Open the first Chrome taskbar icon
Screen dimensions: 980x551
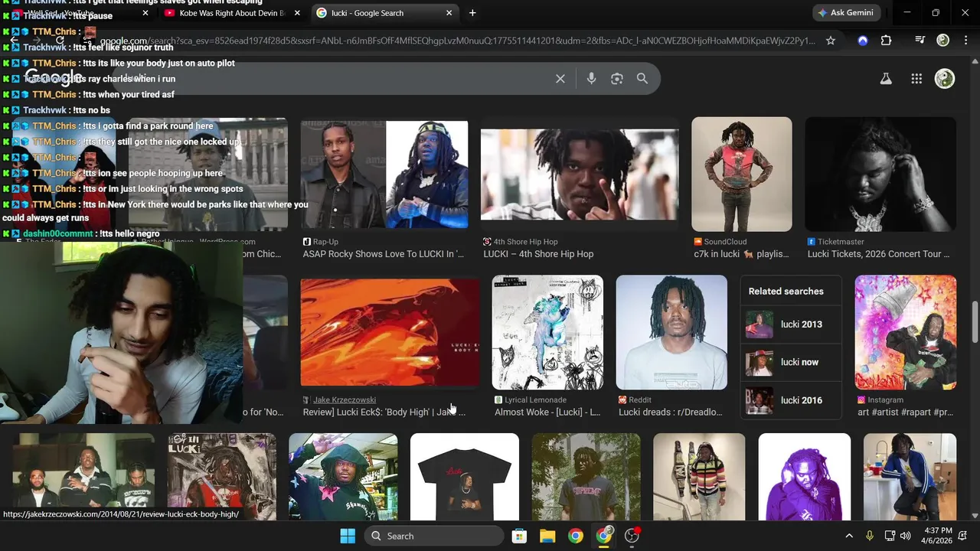[576, 536]
